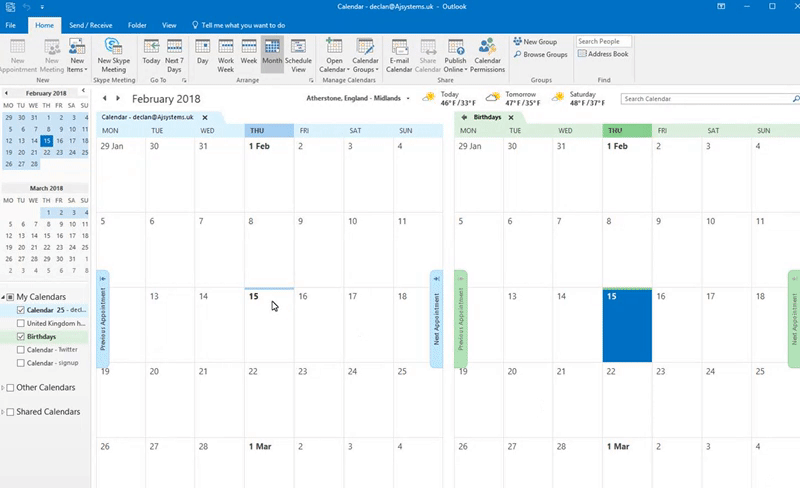Image resolution: width=800 pixels, height=488 pixels.
Task: Check the Calendar - Twitter checkbox
Action: 20,350
